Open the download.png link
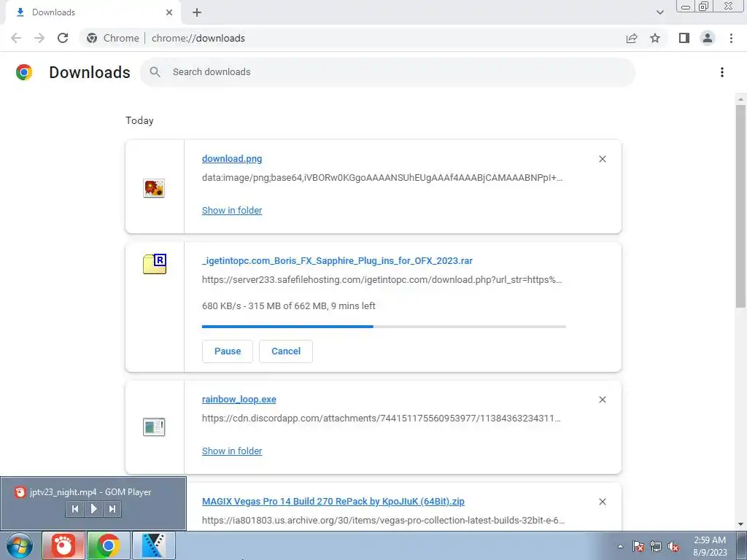Screen dimensions: 747x560 [232, 158]
